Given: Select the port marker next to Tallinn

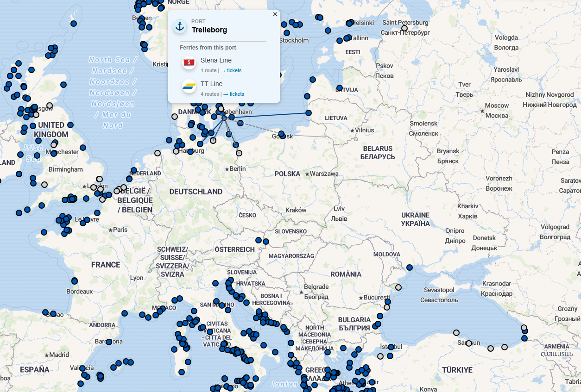Looking at the screenshot, I should point(347,38).
